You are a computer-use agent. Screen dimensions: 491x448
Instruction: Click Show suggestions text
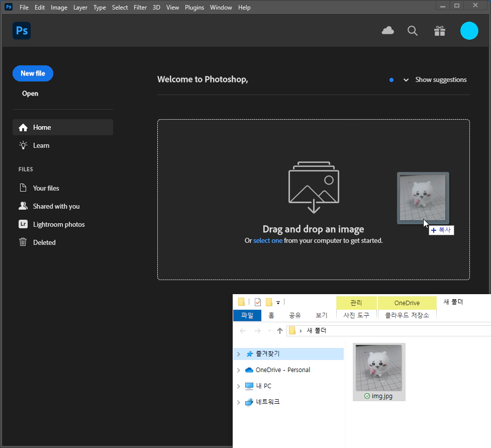(441, 79)
